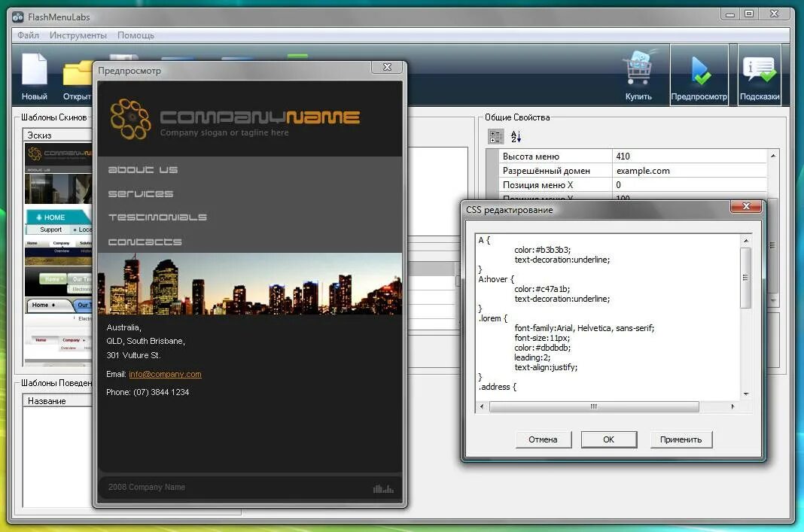Click the Название column header
This screenshot has width=804, height=532.
pyautogui.click(x=59, y=401)
